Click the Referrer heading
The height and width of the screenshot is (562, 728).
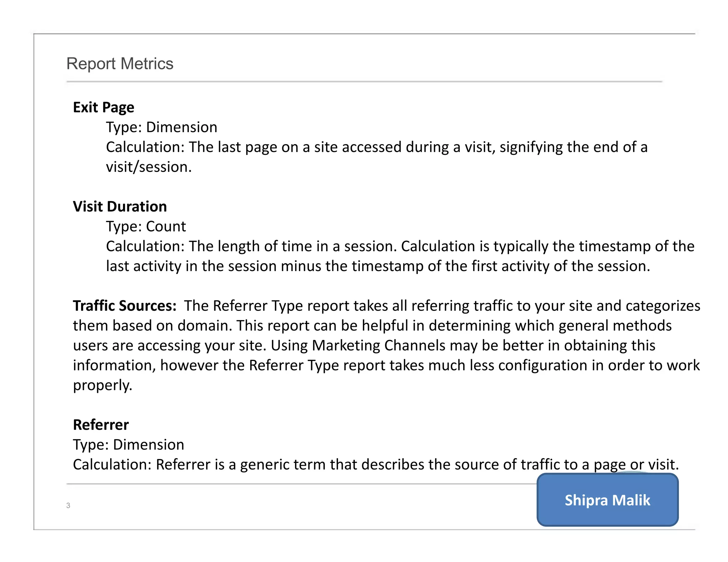pyautogui.click(x=101, y=425)
